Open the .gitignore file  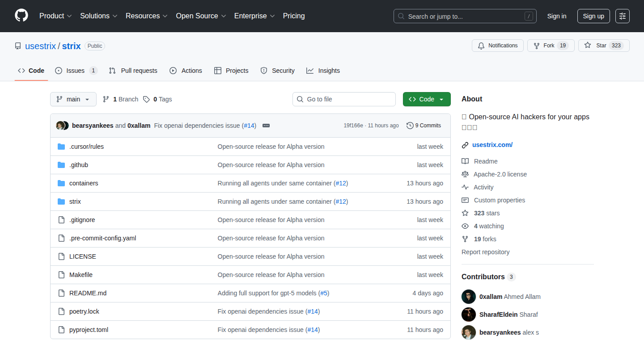click(x=82, y=220)
